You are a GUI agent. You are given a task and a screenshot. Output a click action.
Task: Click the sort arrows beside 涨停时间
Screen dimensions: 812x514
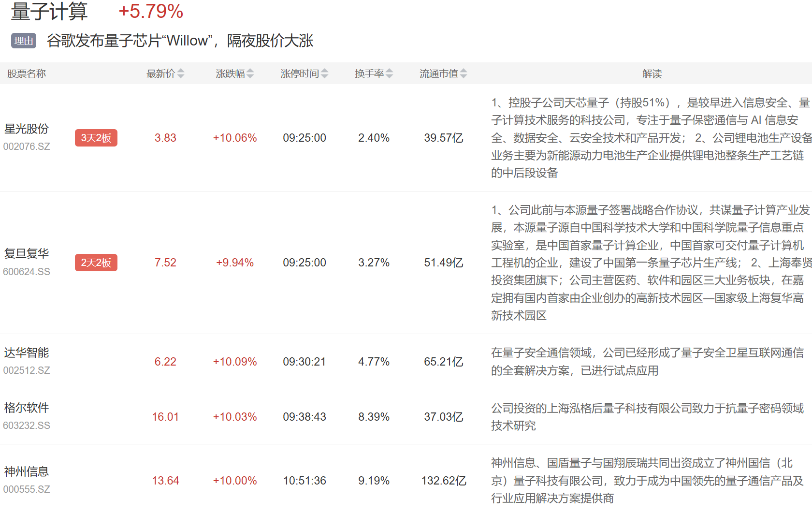(x=325, y=73)
